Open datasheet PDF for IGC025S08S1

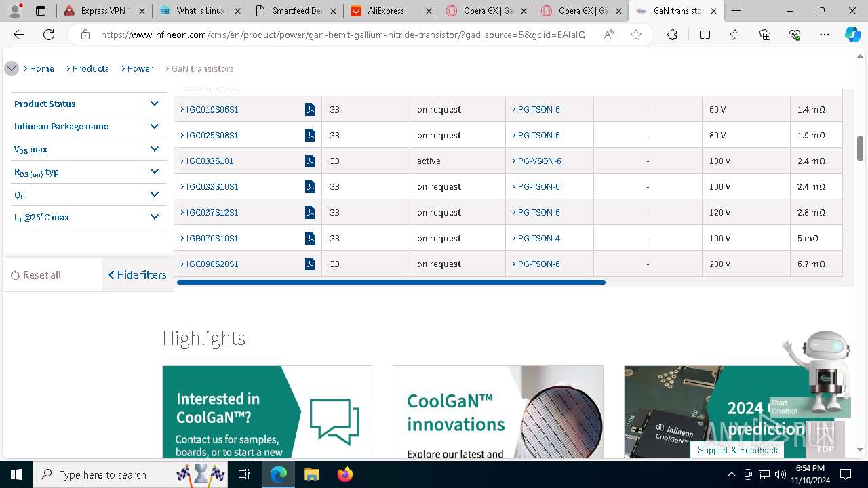click(310, 135)
